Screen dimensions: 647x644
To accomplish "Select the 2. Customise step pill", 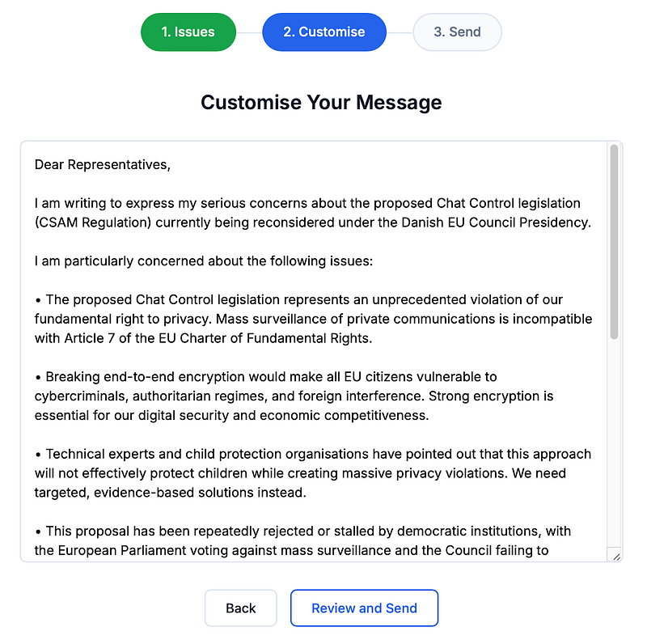I will coord(323,32).
